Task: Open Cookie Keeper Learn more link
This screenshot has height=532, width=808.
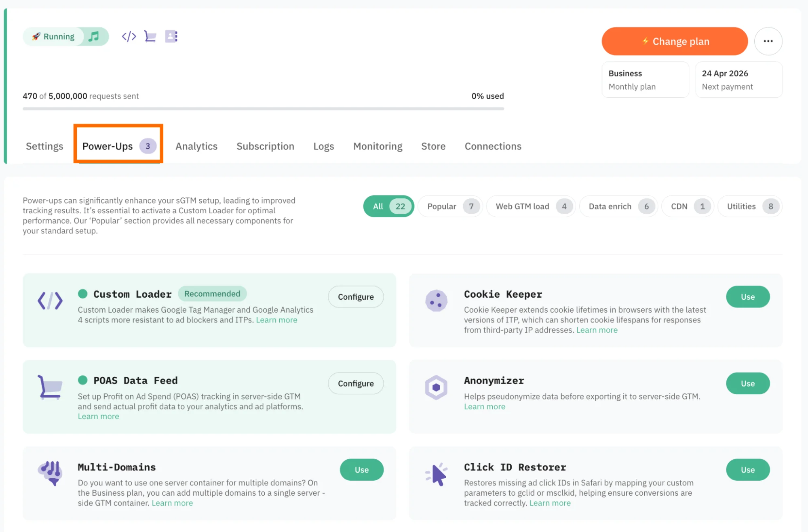Action: (597, 330)
